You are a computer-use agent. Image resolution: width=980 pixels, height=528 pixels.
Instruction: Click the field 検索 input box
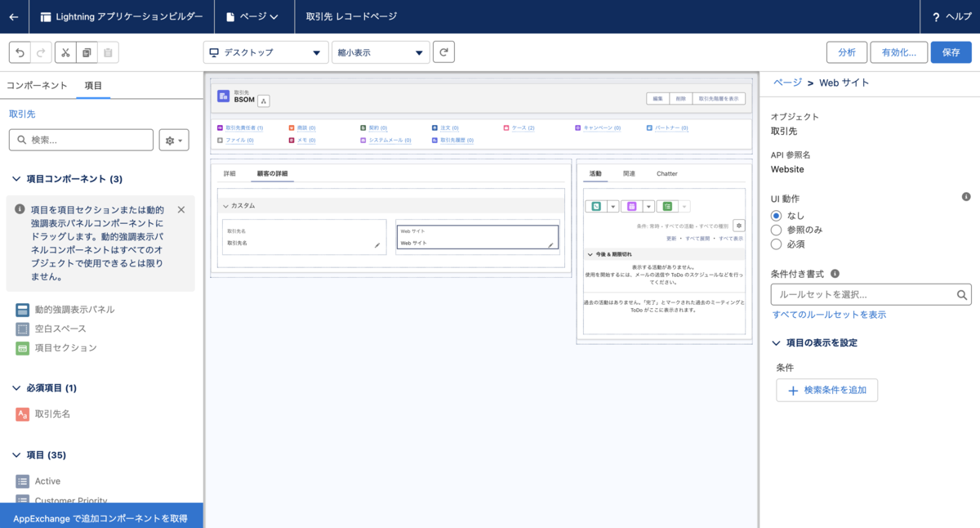(x=81, y=141)
